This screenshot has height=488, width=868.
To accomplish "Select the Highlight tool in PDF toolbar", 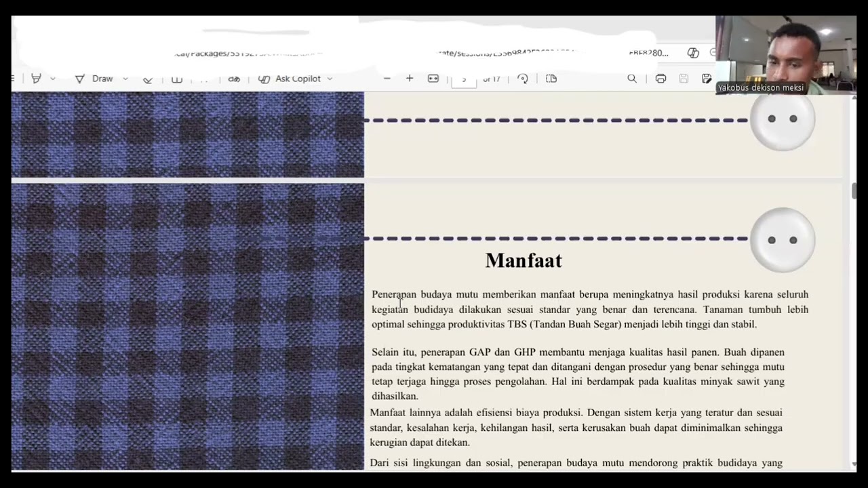I will [37, 79].
